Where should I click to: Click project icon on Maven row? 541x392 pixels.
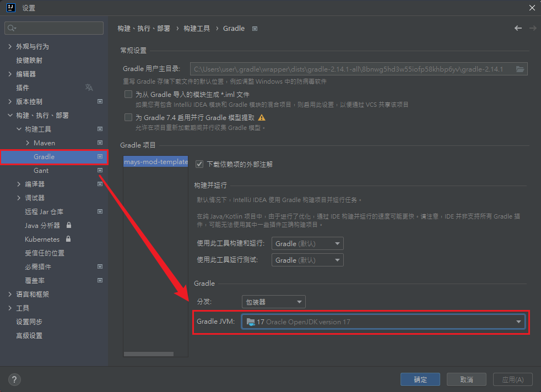pyautogui.click(x=100, y=143)
